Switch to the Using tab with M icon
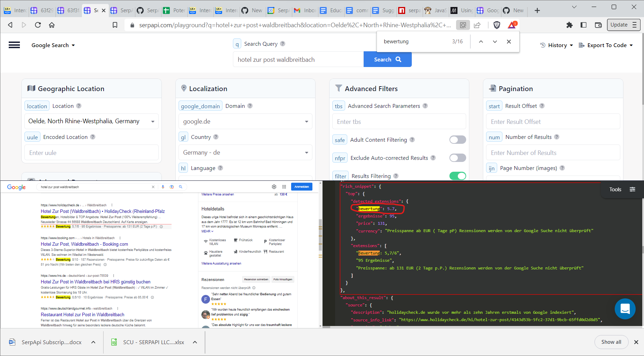644x356 pixels. (x=461, y=10)
